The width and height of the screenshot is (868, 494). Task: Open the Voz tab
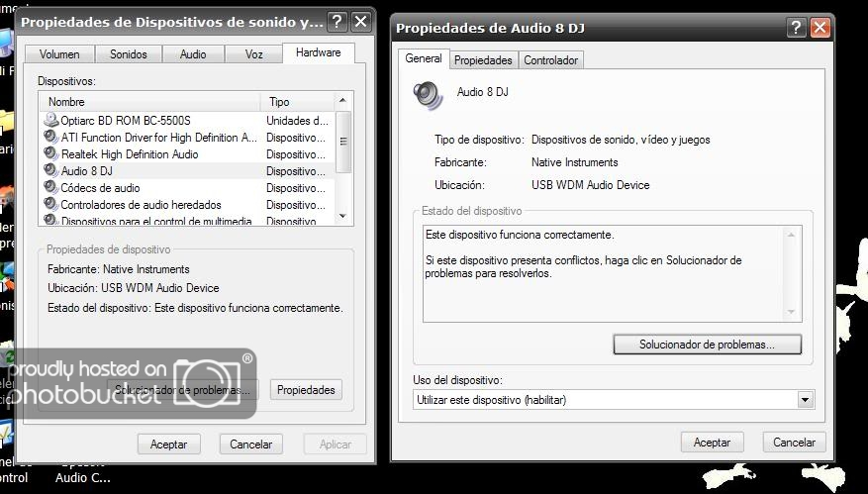[254, 54]
